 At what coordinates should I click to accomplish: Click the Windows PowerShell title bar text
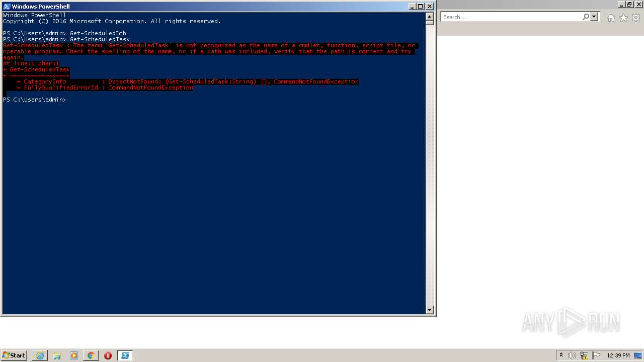tap(41, 7)
